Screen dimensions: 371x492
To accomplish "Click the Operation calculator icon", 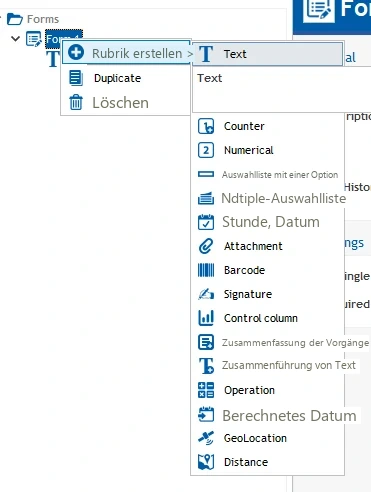I will 206,390.
